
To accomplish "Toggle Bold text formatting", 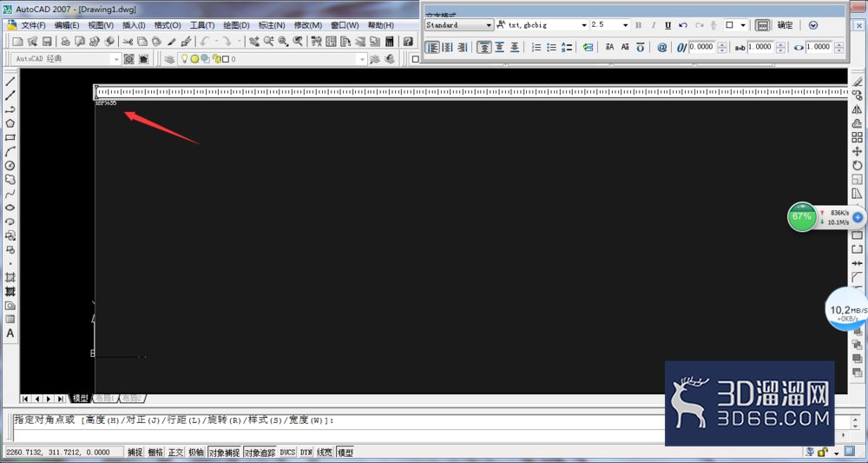I will pos(638,25).
